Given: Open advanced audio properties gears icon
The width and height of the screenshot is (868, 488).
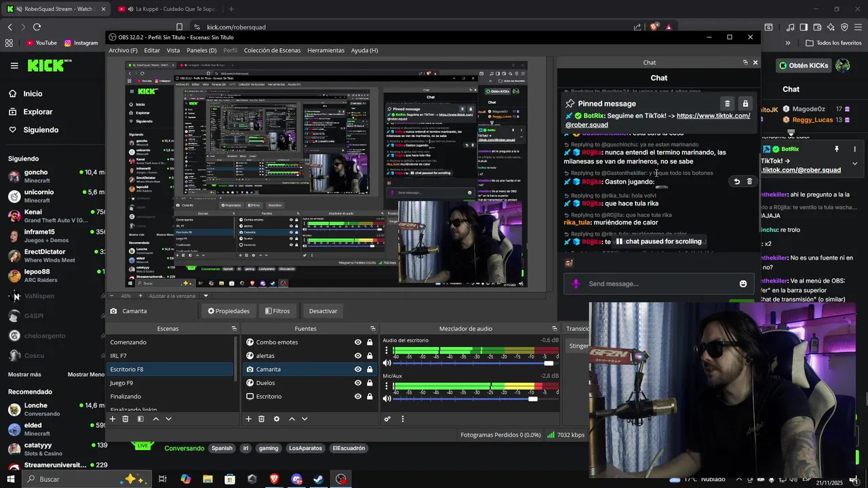Looking at the screenshot, I should (387, 419).
